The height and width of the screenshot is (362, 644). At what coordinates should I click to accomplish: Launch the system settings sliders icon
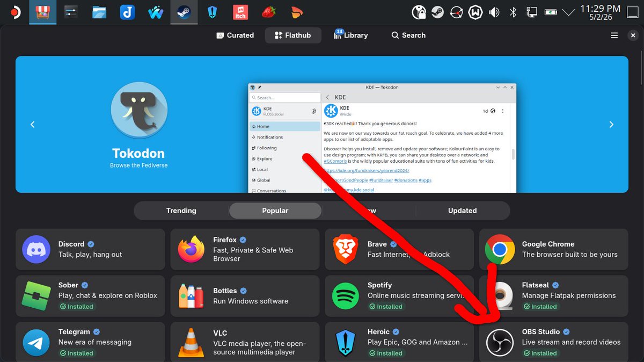point(71,12)
